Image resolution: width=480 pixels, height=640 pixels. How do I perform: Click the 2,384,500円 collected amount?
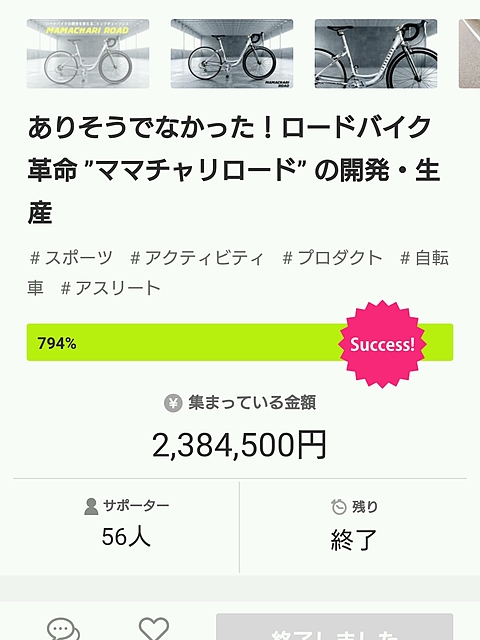pyautogui.click(x=240, y=445)
